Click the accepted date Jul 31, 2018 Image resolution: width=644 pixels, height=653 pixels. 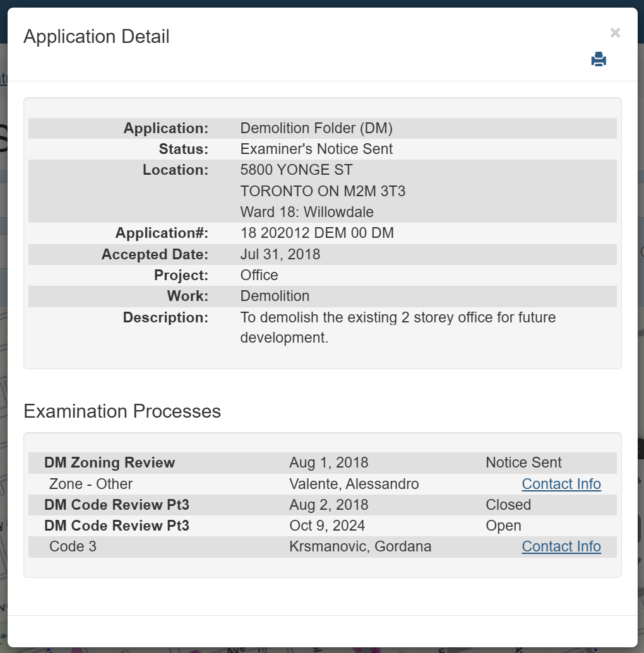tap(280, 254)
